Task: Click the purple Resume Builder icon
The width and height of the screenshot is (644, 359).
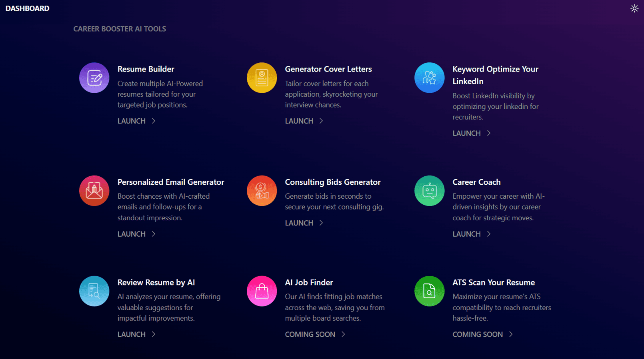Action: tap(94, 78)
